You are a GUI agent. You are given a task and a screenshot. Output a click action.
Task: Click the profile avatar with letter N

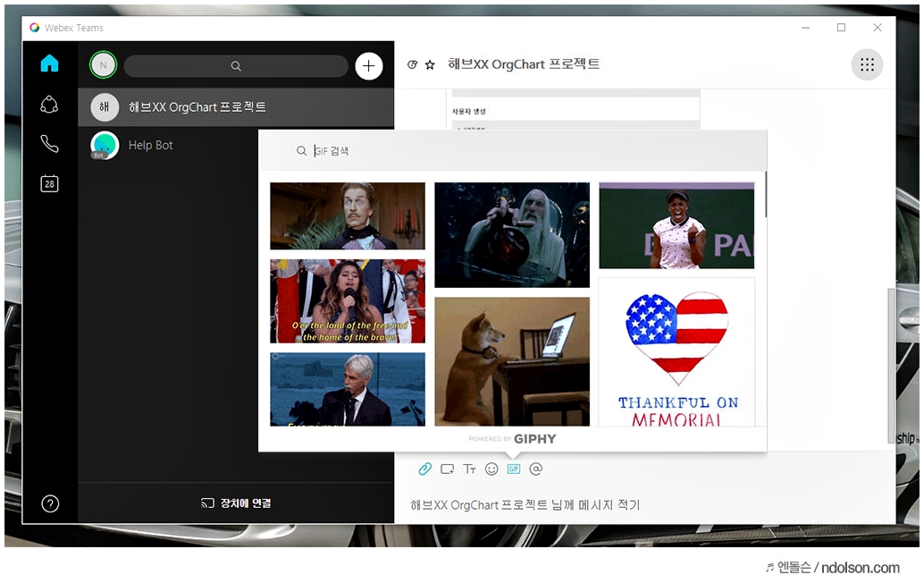pos(103,65)
